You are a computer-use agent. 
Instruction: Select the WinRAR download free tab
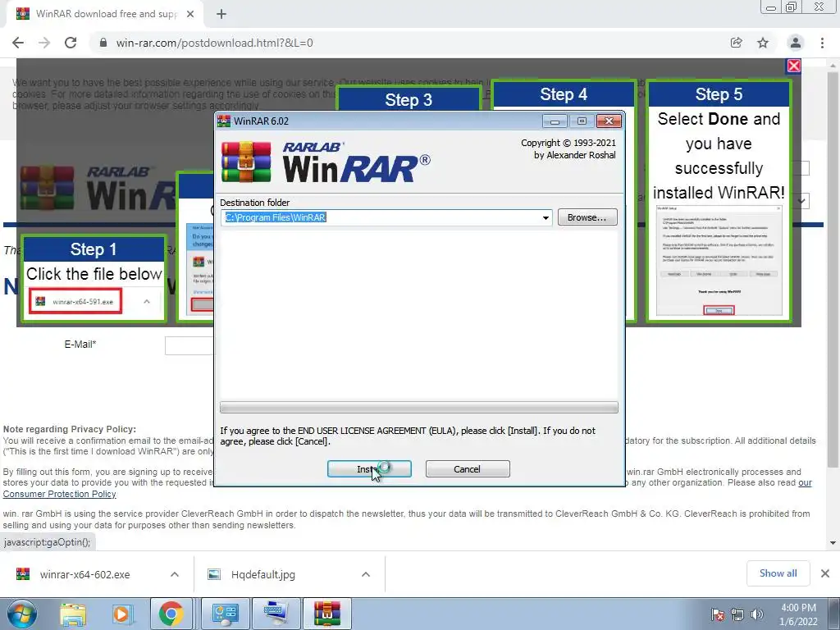[105, 14]
